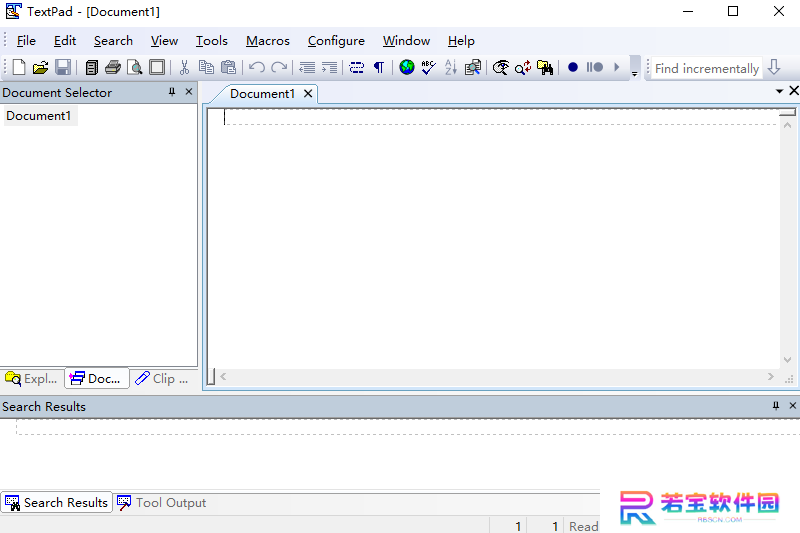
Task: Select Document1 in the Document Selector list
Action: point(39,116)
